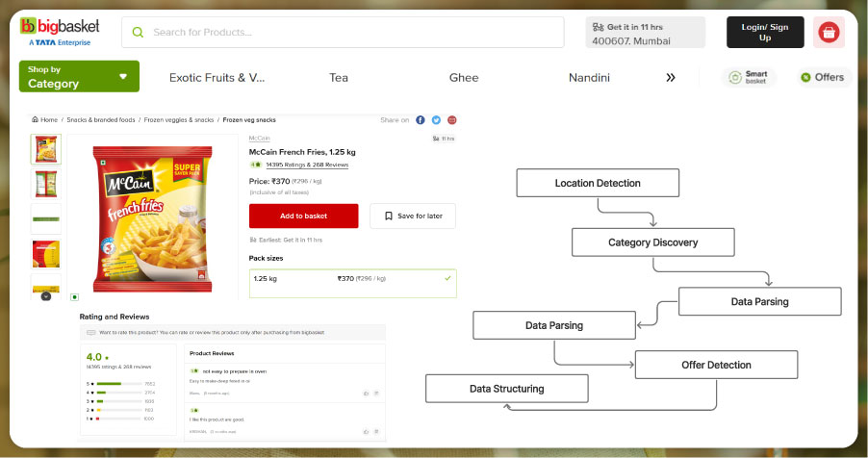Click the Search for Products field
868x458 pixels.
[351, 33]
